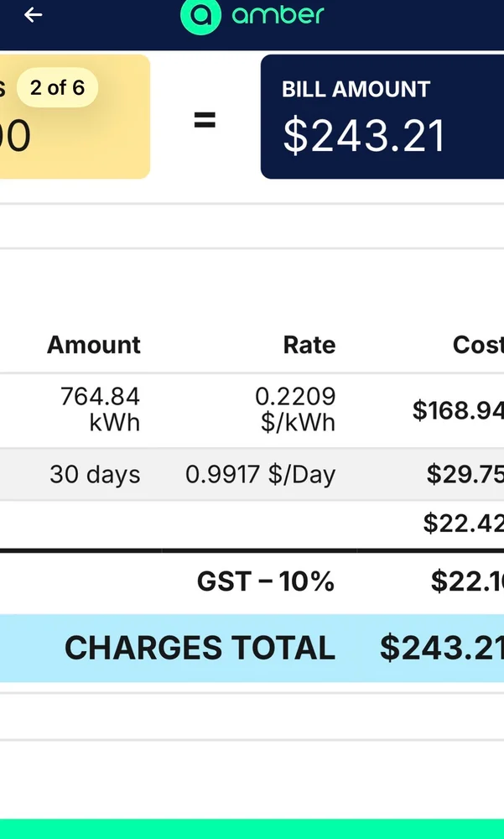The width and height of the screenshot is (504, 839).
Task: Select the Cost column header
Action: pyautogui.click(x=478, y=345)
